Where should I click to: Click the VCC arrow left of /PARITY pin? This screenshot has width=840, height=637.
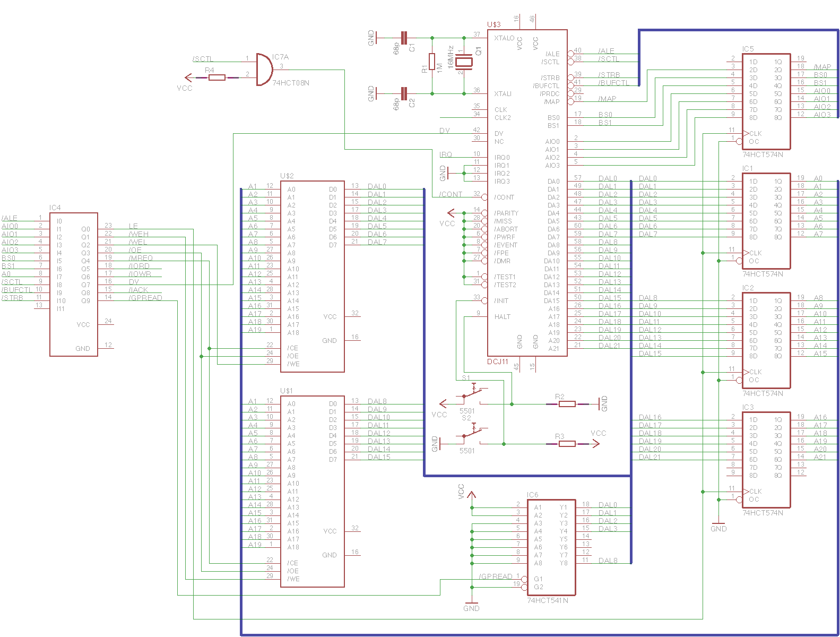click(451, 213)
